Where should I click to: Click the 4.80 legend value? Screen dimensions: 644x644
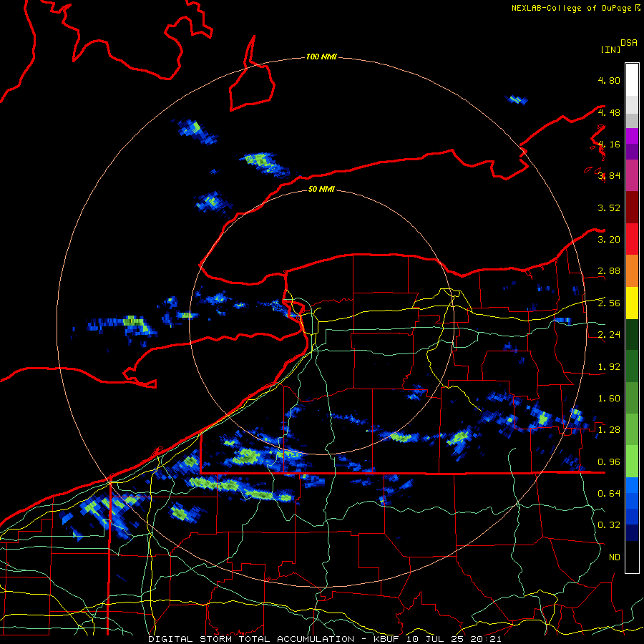(609, 80)
